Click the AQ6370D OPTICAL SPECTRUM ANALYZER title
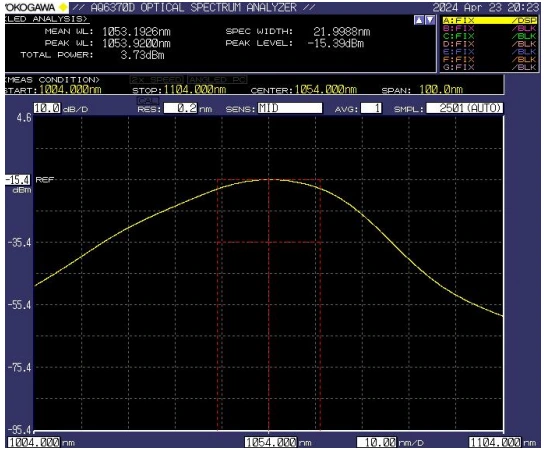 (x=194, y=7)
